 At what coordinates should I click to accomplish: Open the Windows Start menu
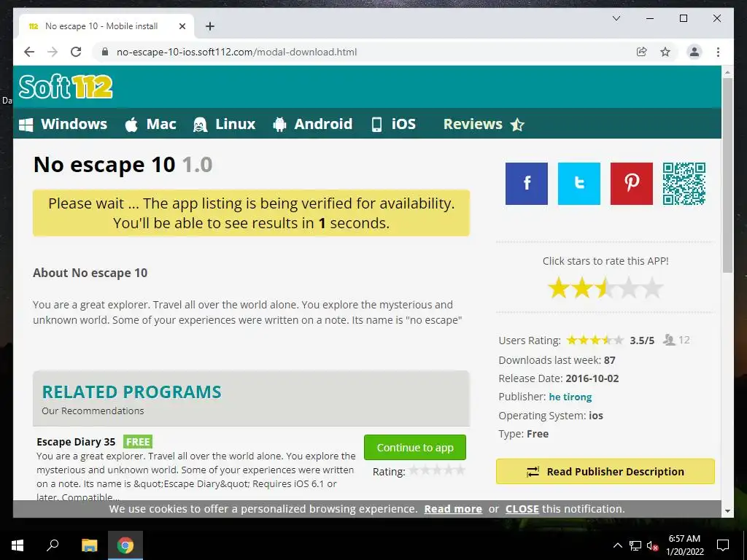(x=18, y=545)
